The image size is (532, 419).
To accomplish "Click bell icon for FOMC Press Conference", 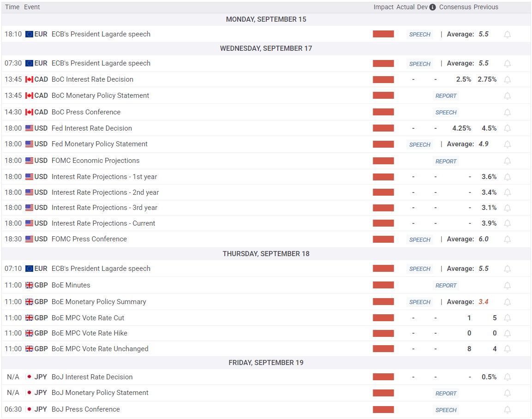I will (507, 239).
